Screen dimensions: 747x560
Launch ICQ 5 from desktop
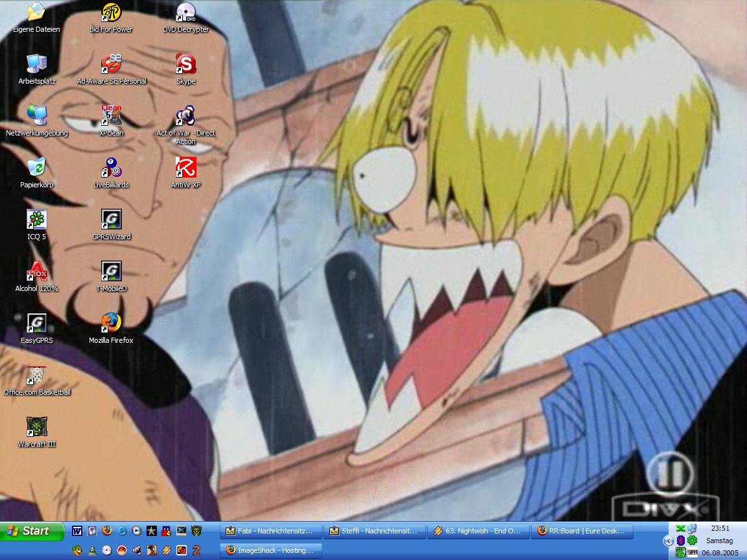coord(37,226)
